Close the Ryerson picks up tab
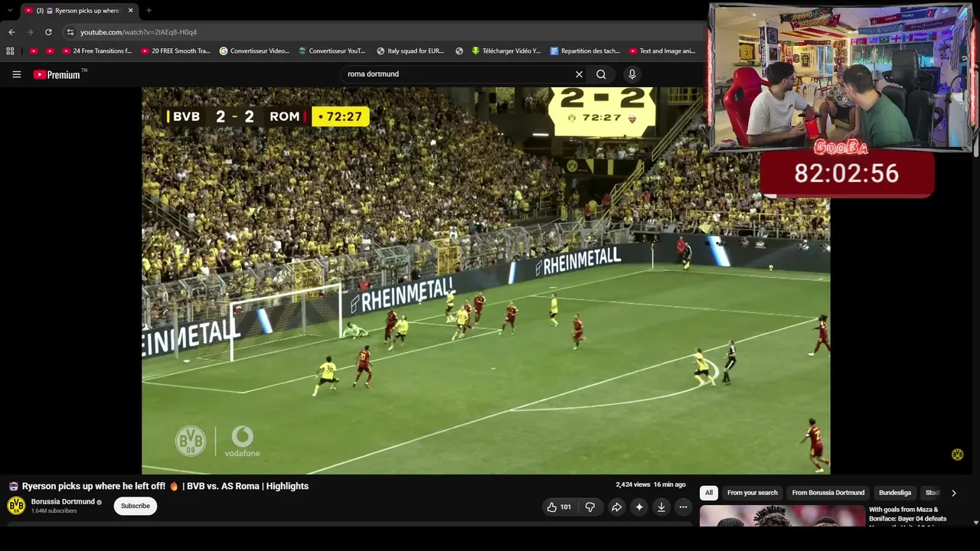The width and height of the screenshot is (980, 551). (130, 11)
